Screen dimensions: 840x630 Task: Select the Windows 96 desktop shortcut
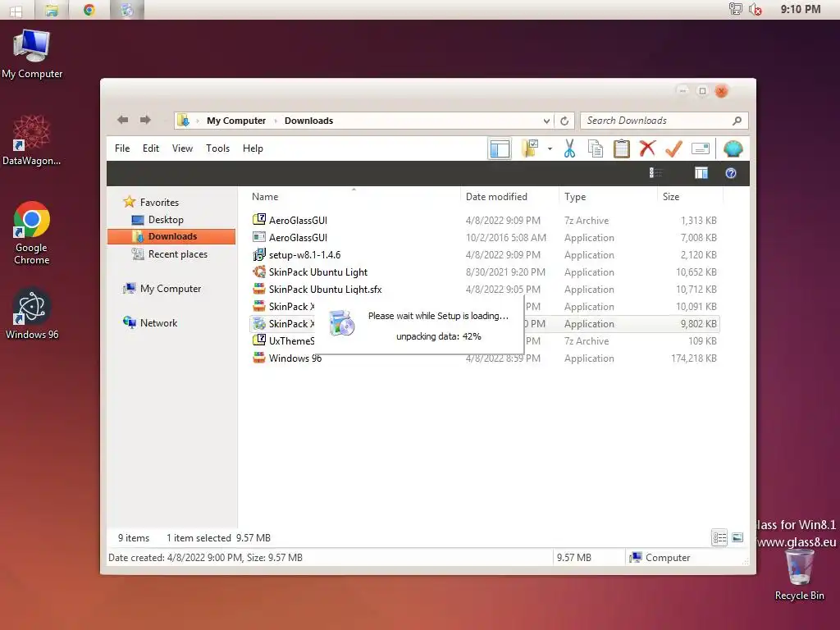point(32,314)
